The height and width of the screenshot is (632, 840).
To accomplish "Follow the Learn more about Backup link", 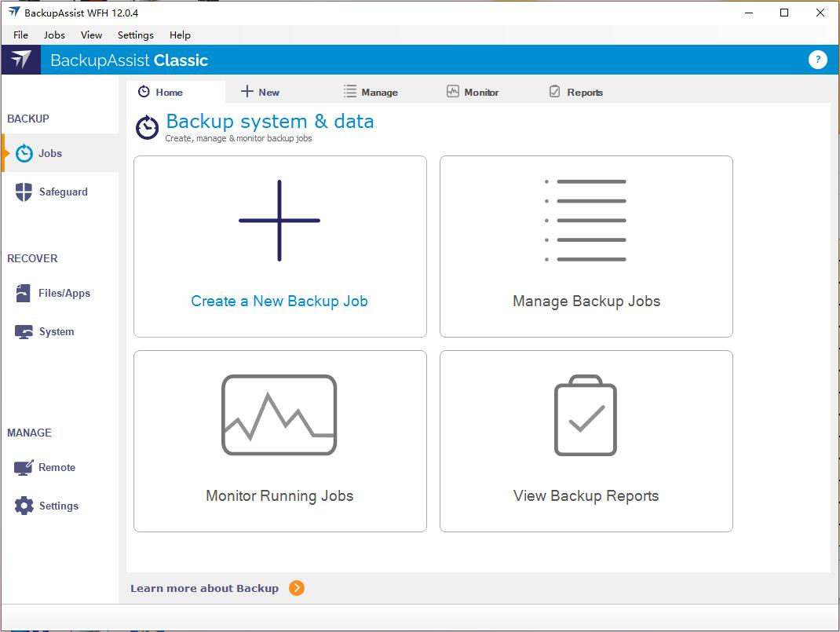I will coord(205,588).
